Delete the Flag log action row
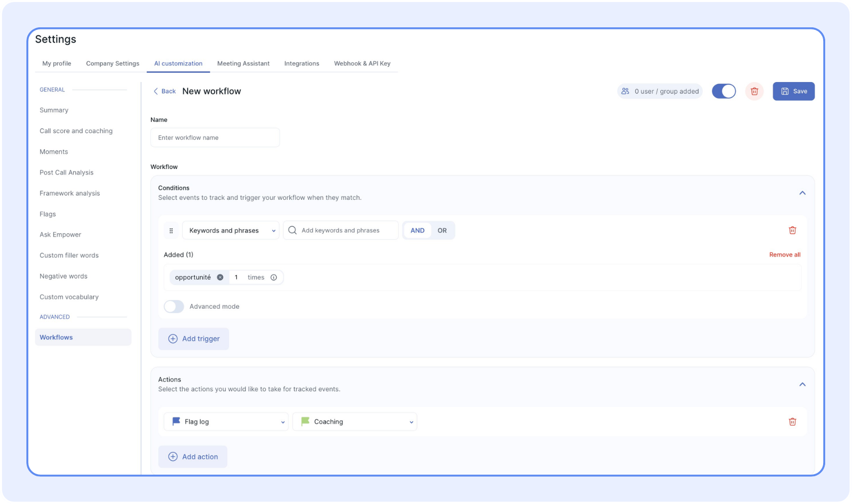 click(x=792, y=422)
